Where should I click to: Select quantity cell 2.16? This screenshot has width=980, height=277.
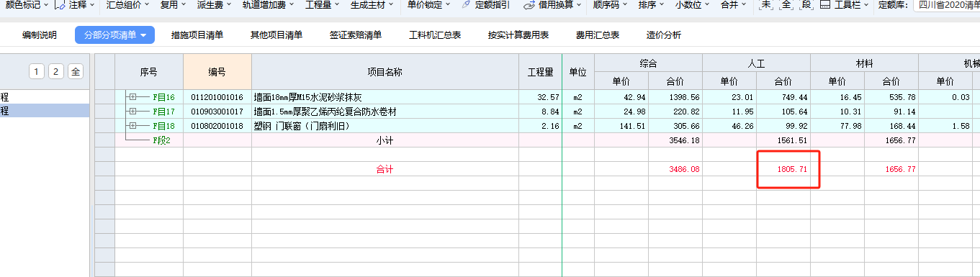[541, 126]
